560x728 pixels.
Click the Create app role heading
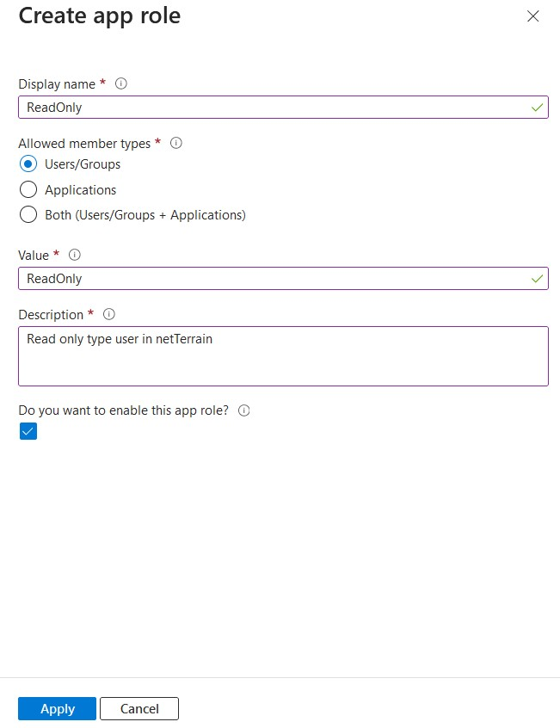(x=100, y=15)
